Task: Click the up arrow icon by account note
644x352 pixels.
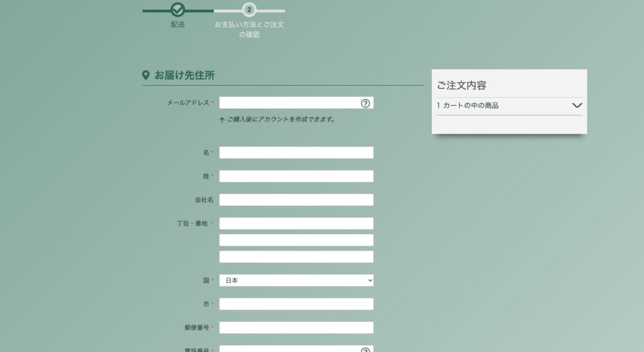Action: (x=222, y=120)
